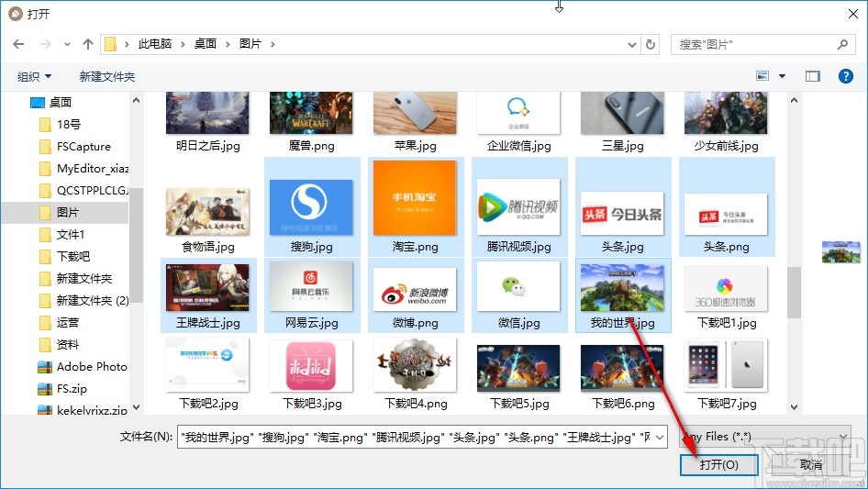Image resolution: width=868 pixels, height=489 pixels.
Task: Refresh the current folder view
Action: tap(651, 44)
